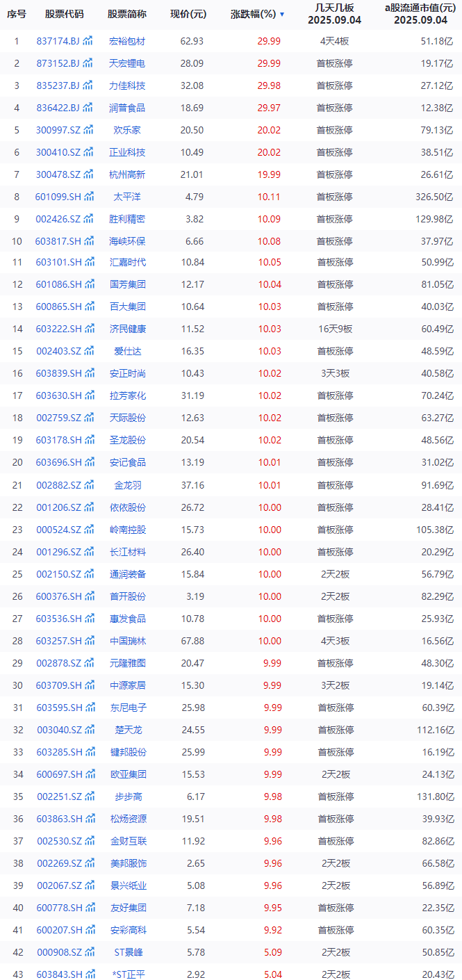Open stock name link *ST正平

click(127, 974)
